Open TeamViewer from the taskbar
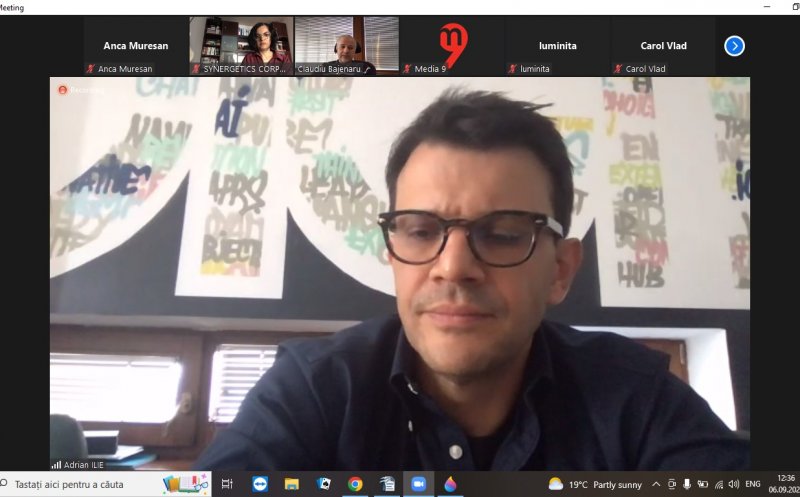 point(260,484)
